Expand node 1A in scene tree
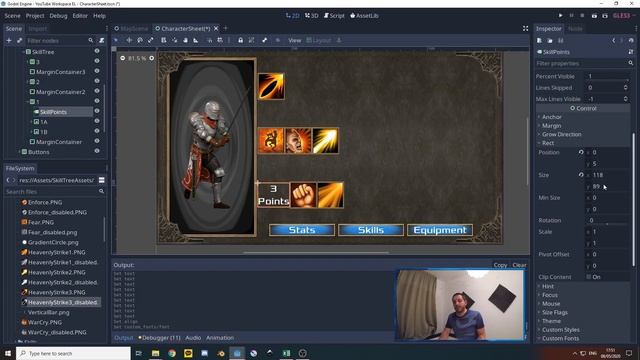This screenshot has height=360, width=640. 31,122
